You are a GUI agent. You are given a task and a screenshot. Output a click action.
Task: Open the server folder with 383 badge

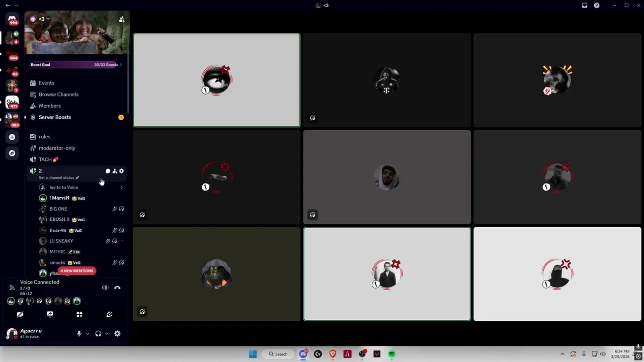coord(12,120)
